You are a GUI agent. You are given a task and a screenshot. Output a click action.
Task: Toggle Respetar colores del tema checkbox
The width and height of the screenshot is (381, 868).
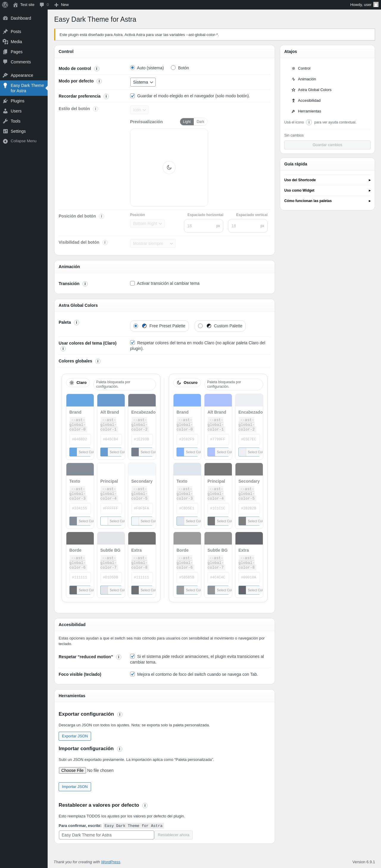tap(132, 343)
